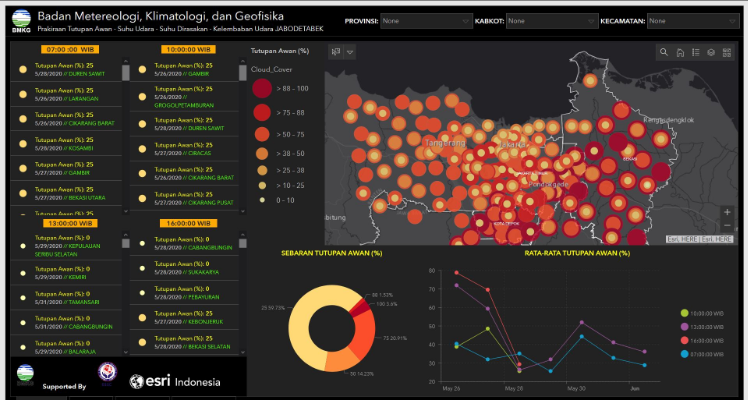Click the > 75 – 88 legend circle

coord(262,113)
